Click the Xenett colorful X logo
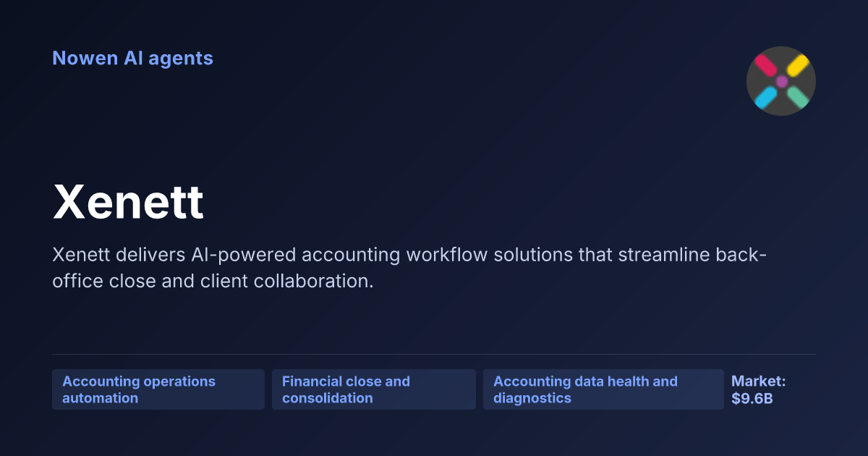Viewport: 868px width, 456px height. [x=781, y=81]
